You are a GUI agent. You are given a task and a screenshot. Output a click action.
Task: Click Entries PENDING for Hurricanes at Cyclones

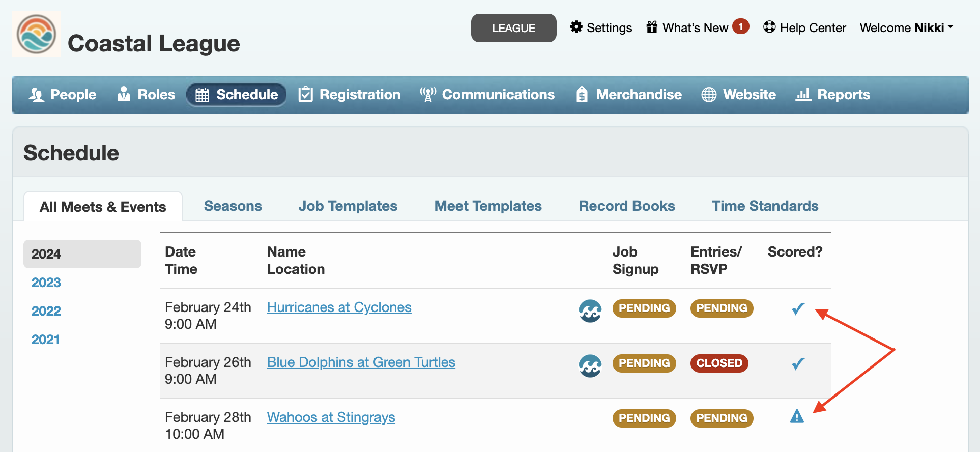tap(722, 308)
